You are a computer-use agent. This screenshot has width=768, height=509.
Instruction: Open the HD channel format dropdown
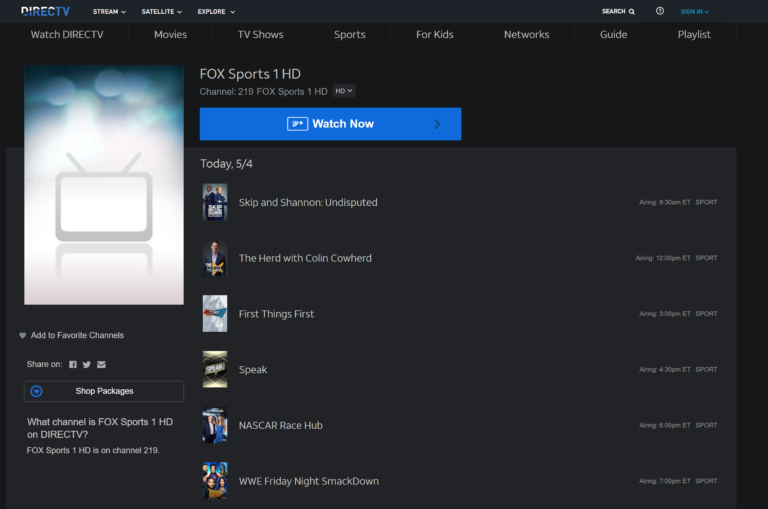coord(344,91)
